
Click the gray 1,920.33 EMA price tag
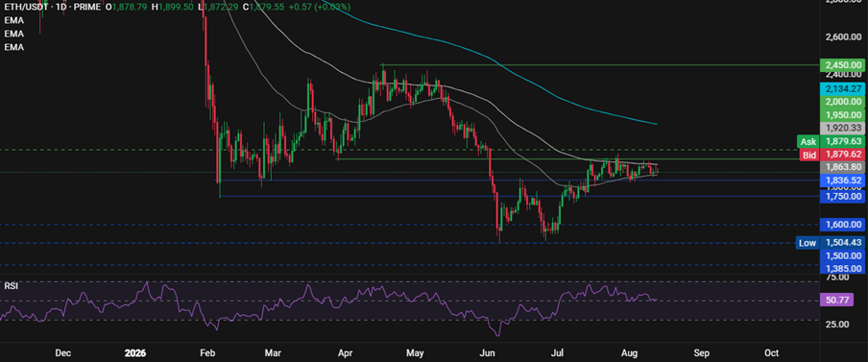pyautogui.click(x=842, y=129)
